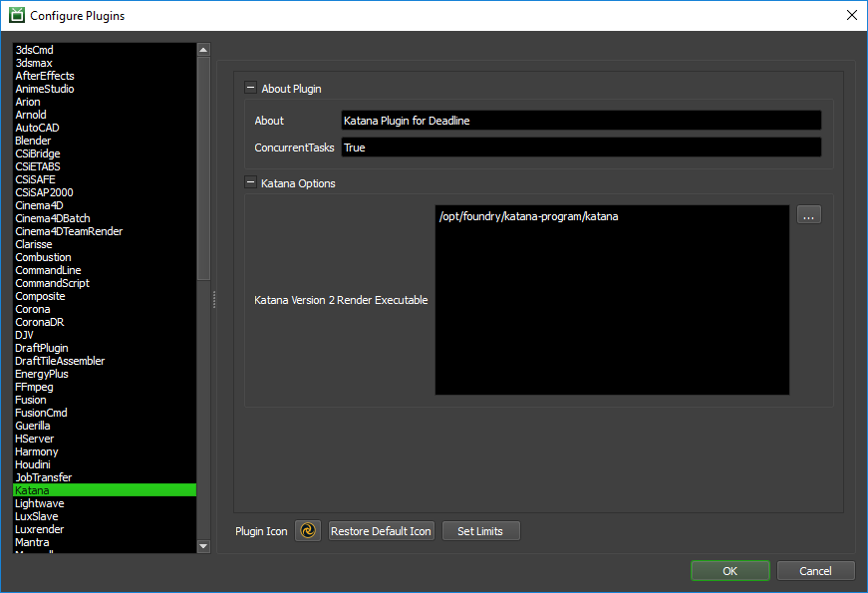Click the Katana Render Executable path field

(612, 300)
